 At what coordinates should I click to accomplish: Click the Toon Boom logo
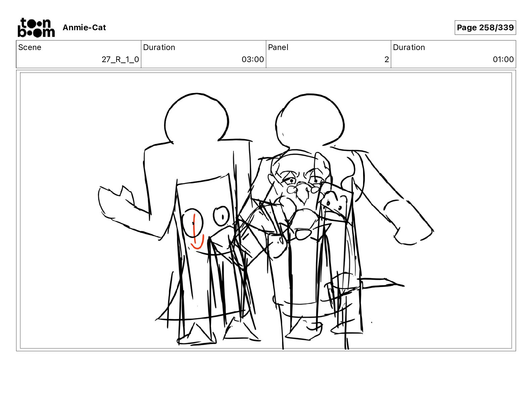click(36, 28)
